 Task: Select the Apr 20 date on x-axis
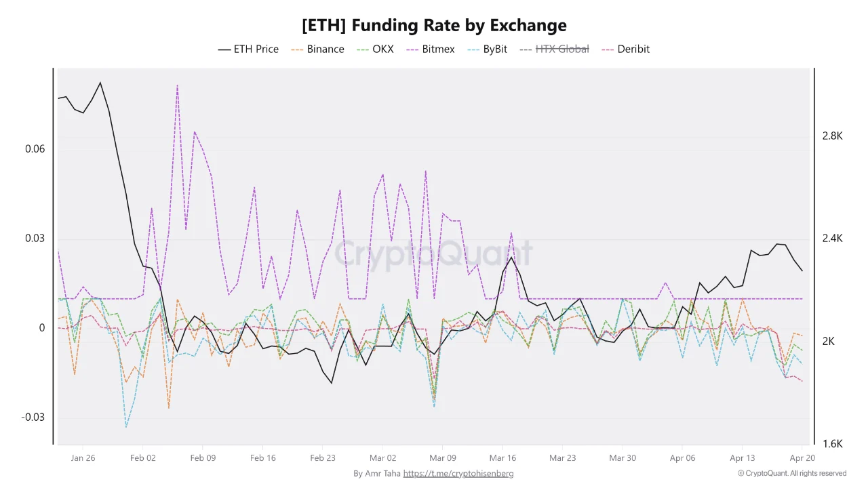pos(802,458)
